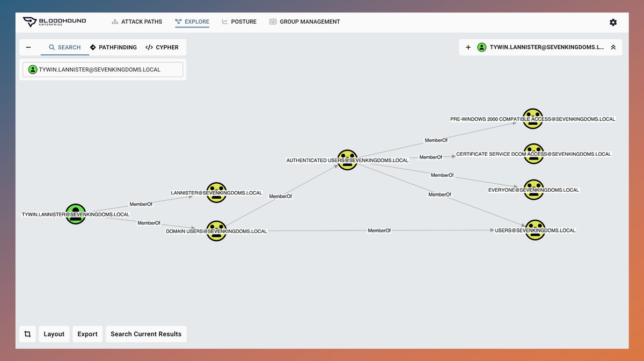Select CERTIFICATE SERVICE DCOM ACCESS node
Screen dimensions: 644x361
(533, 154)
